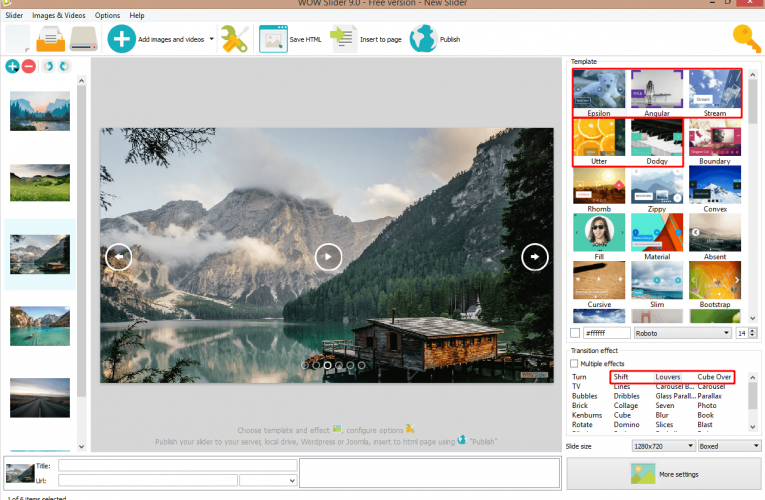Click the #ffffff color value field
Screen dimensions: 765x500
607,333
